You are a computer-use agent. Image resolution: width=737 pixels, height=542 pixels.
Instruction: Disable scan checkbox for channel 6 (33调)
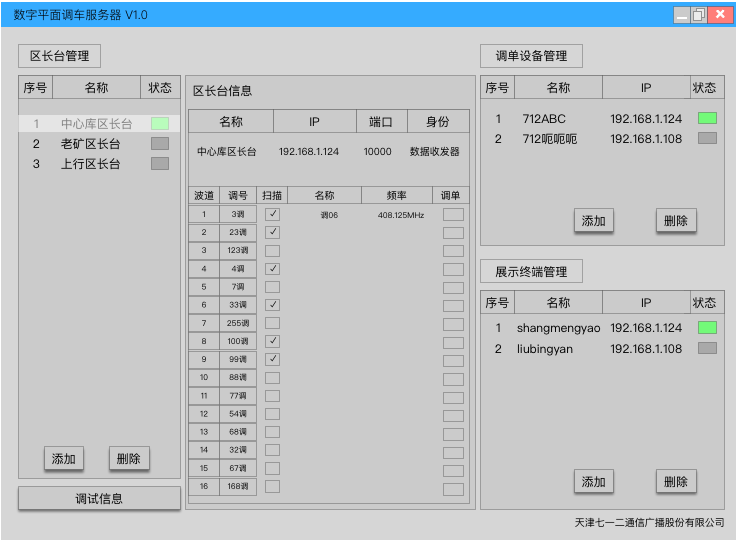point(272,305)
